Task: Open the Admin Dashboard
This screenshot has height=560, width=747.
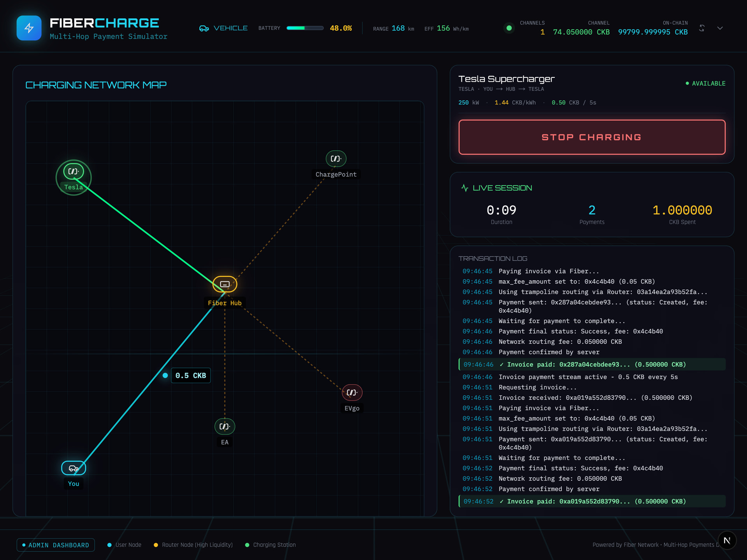Action: (x=56, y=545)
